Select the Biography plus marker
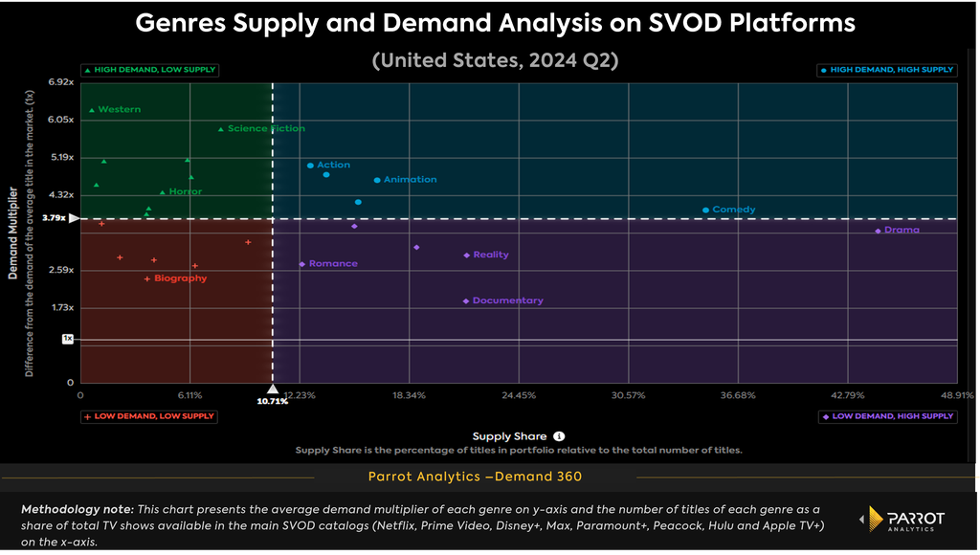 [x=146, y=278]
